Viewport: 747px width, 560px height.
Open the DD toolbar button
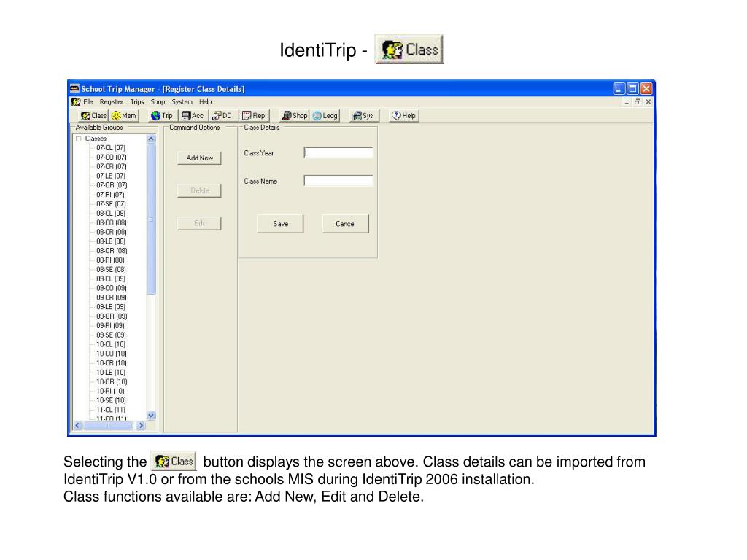(222, 116)
